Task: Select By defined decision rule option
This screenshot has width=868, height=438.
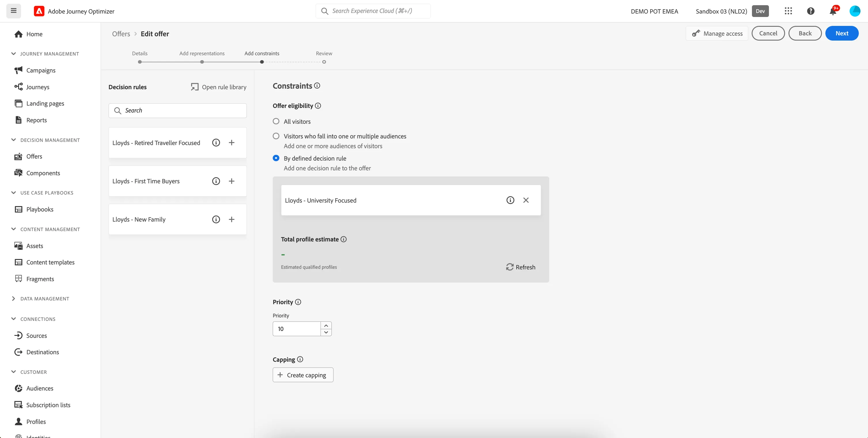Action: click(x=276, y=158)
